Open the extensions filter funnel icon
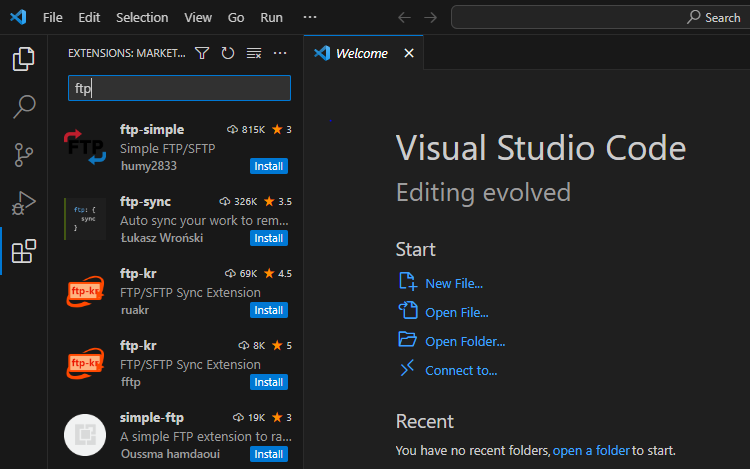Screen dimensions: 750x469 202,54
